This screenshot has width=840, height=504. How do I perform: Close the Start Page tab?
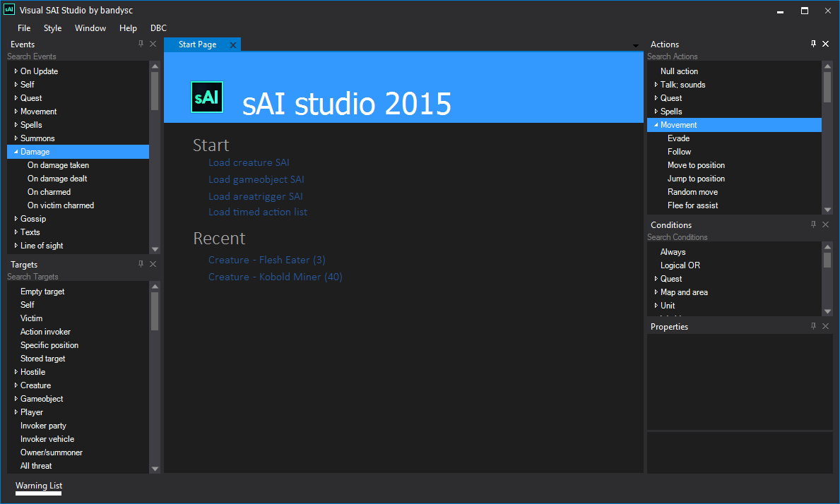point(233,45)
